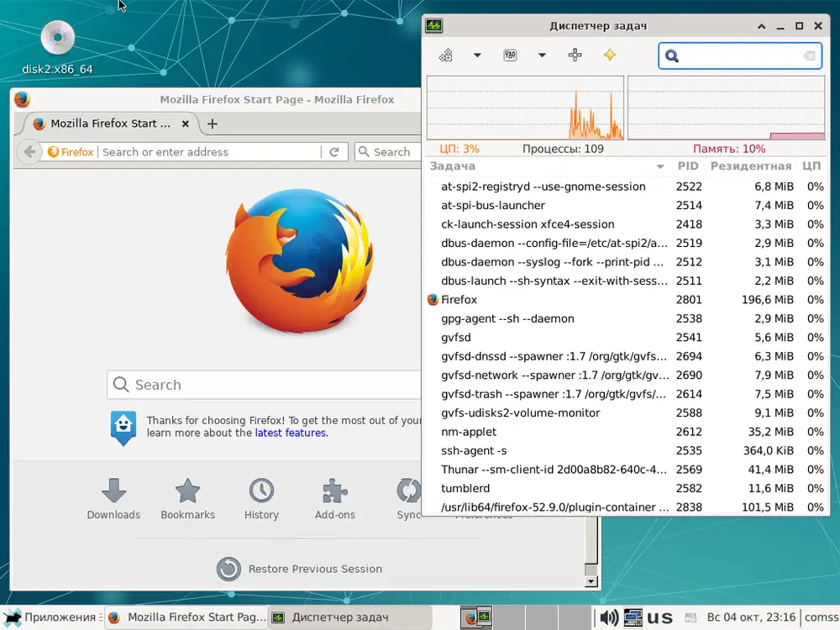This screenshot has height=630, width=840.
Task: Click Firefox toolbar Search box
Action: point(388,152)
